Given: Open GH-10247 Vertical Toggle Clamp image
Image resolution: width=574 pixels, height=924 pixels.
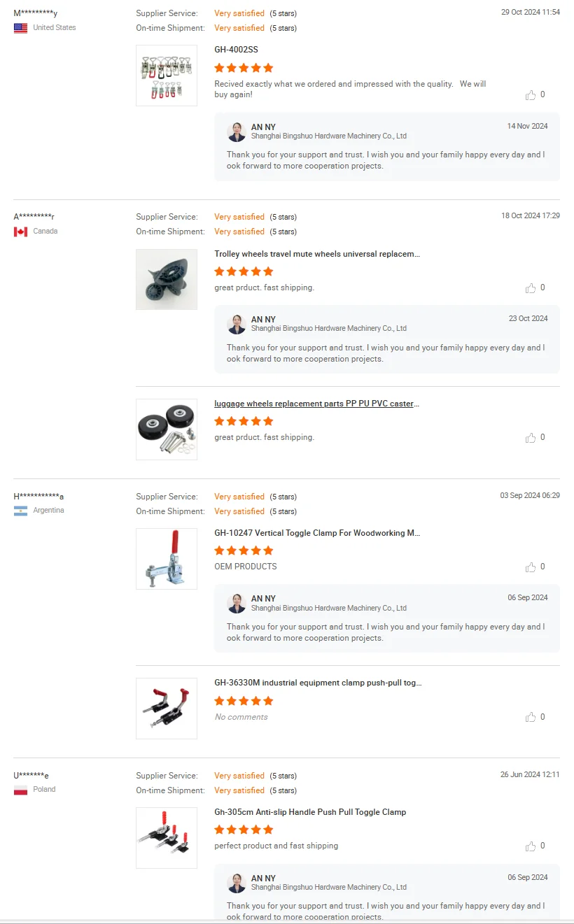Looking at the screenshot, I should pyautogui.click(x=167, y=558).
